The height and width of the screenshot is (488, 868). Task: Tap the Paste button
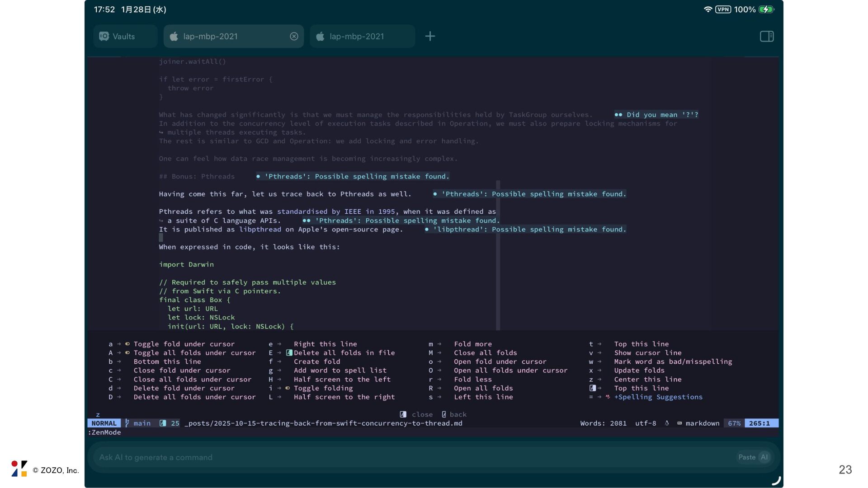click(x=747, y=457)
